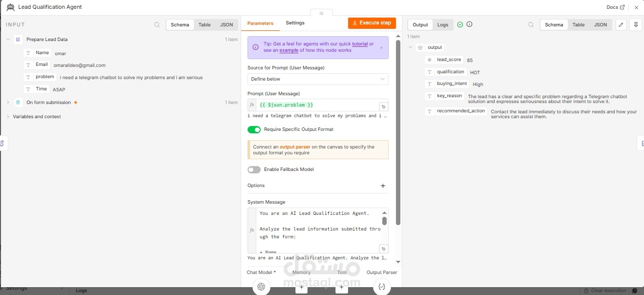Click the Execute step button
Viewport: 644px width, 295px height.
[x=372, y=23]
